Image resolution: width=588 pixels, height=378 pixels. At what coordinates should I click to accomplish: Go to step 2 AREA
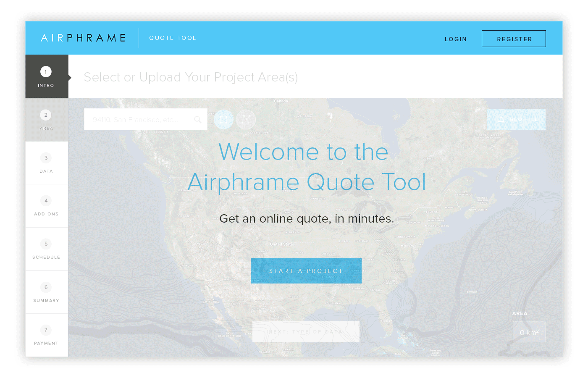(x=47, y=120)
